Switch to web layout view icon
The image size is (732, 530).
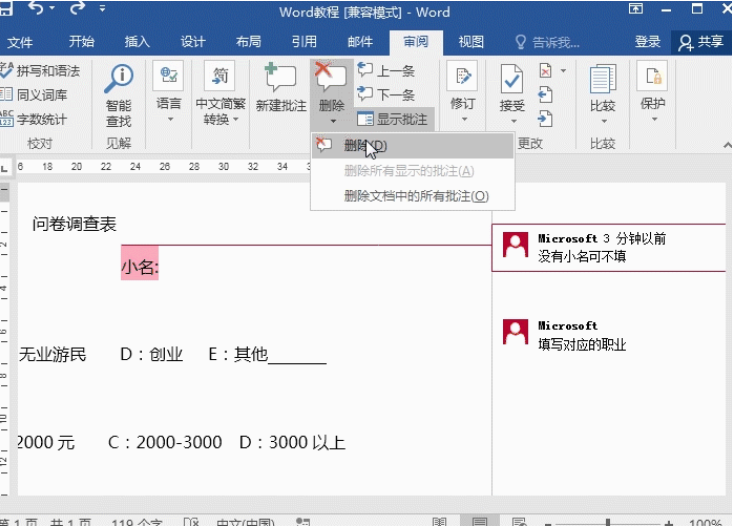tap(519, 523)
